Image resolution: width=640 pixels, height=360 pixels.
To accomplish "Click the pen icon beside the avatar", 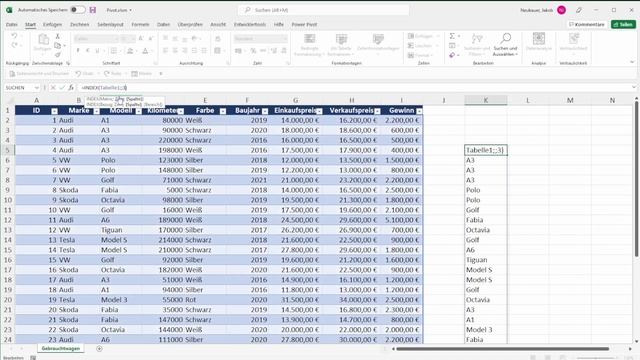I will pyautogui.click(x=579, y=10).
